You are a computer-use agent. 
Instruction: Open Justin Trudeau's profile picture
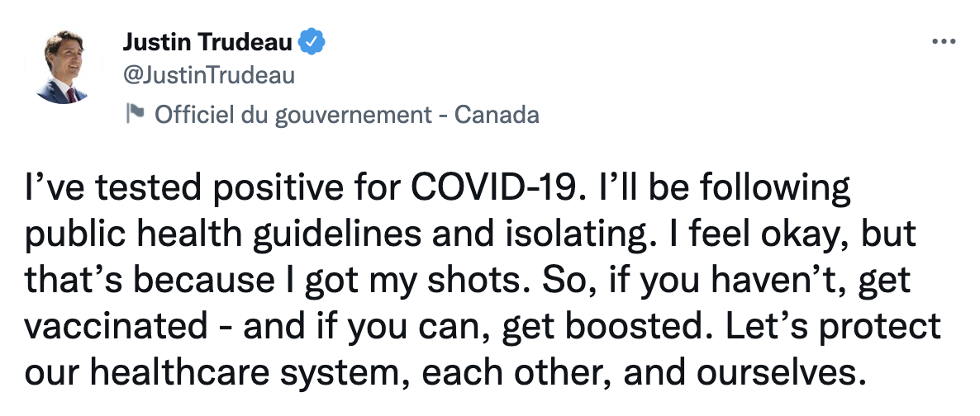(x=62, y=67)
